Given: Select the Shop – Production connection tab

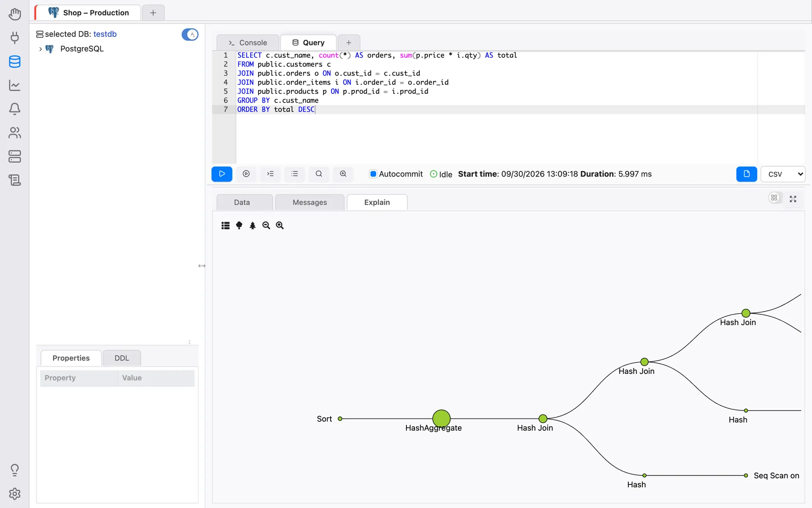Looking at the screenshot, I should coord(88,13).
